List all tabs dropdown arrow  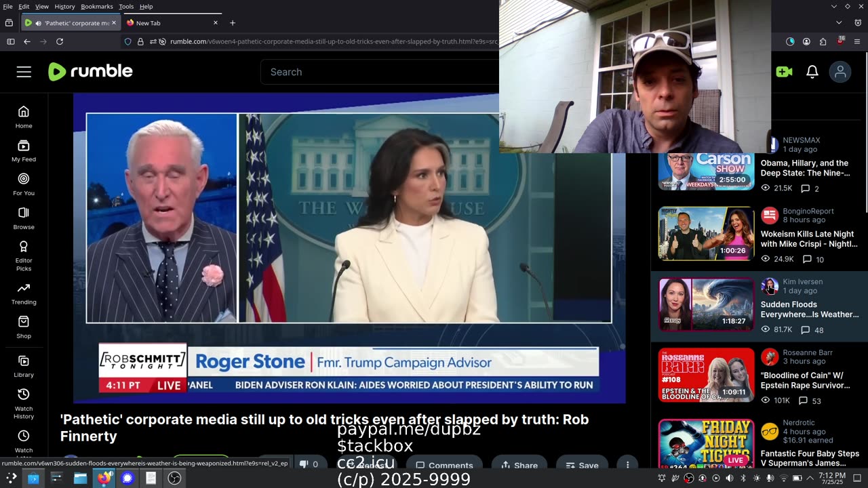[x=840, y=22]
